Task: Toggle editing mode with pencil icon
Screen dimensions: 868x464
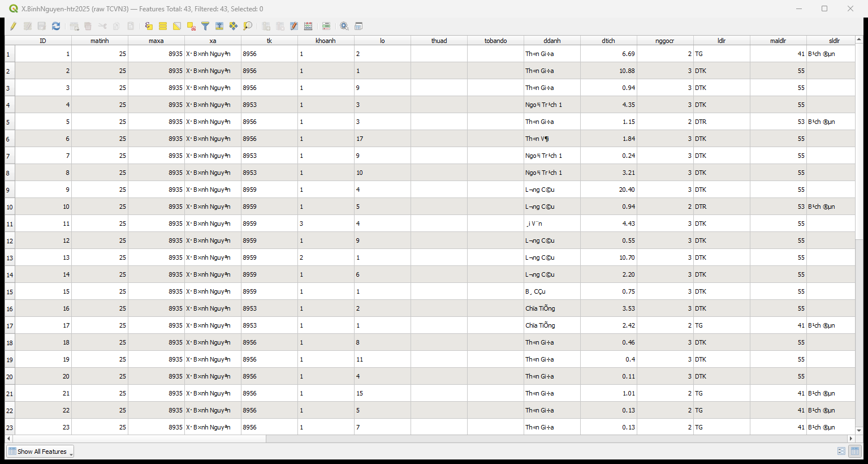Action: (13, 26)
